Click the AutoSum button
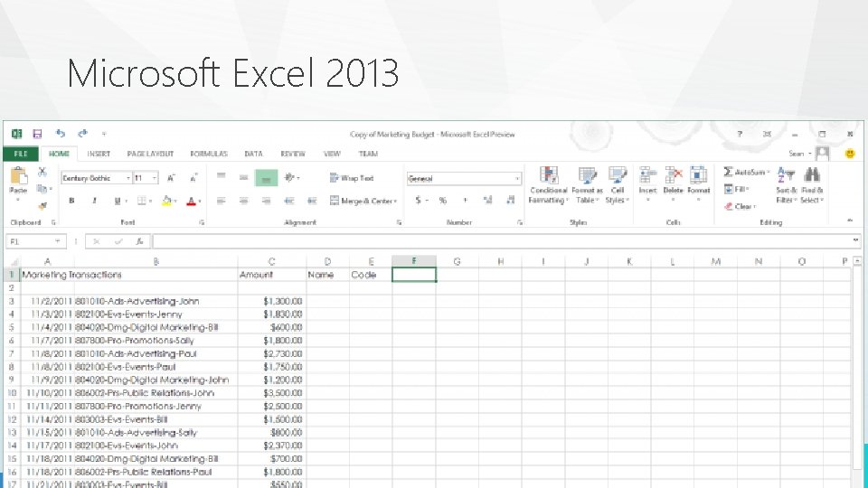The height and width of the screenshot is (488, 868). [x=747, y=172]
